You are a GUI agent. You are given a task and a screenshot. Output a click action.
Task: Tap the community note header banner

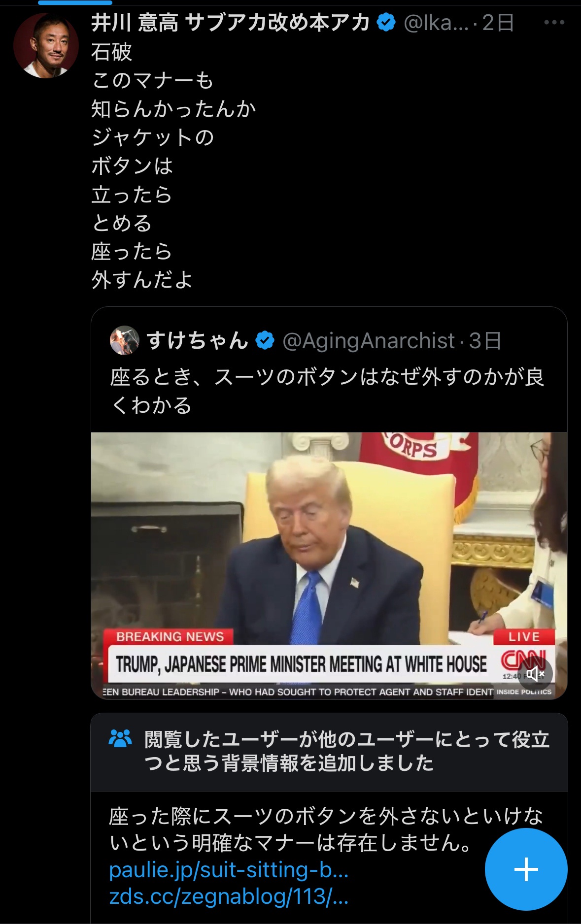click(329, 752)
